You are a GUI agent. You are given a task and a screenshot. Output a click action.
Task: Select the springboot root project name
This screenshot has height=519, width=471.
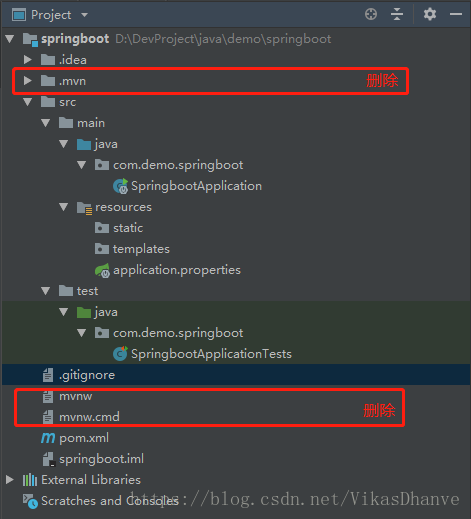[75, 39]
